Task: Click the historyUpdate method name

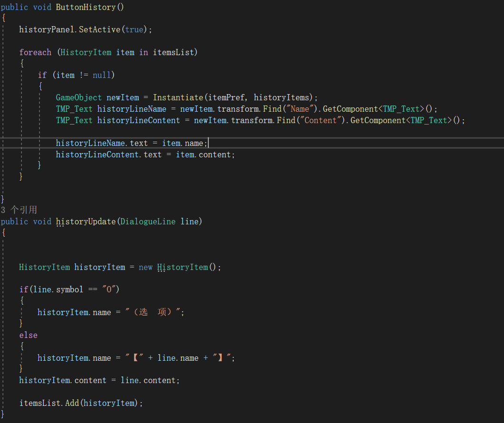Action: click(x=86, y=221)
